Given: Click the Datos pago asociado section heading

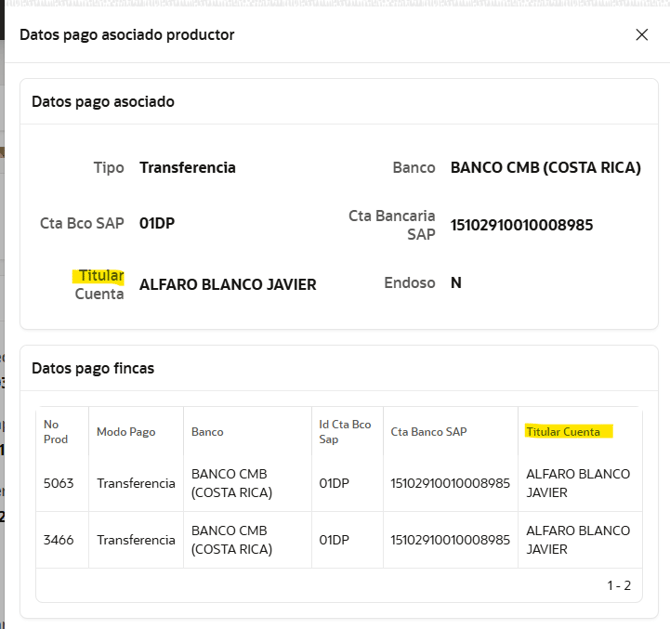Looking at the screenshot, I should [103, 101].
